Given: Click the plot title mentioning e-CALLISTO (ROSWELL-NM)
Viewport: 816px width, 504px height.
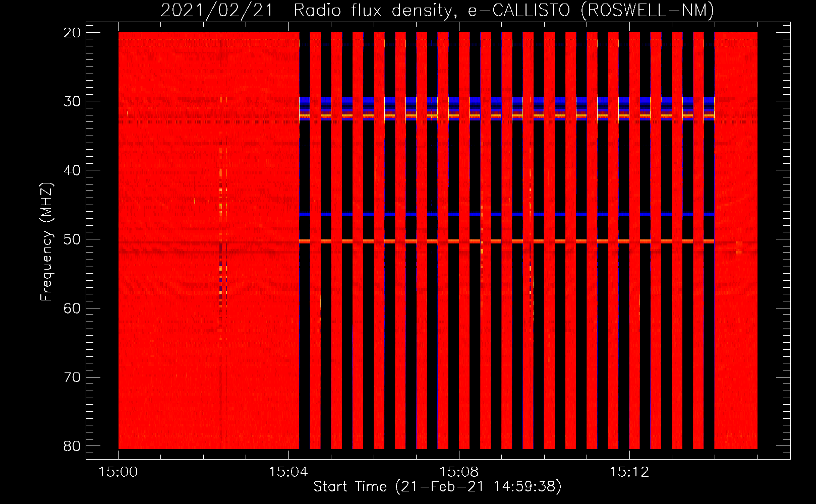Looking at the screenshot, I should click(437, 11).
